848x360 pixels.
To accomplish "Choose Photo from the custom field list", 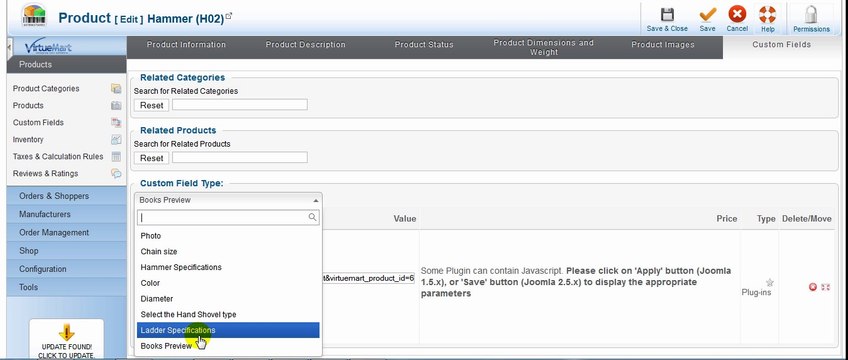I will pos(228,236).
